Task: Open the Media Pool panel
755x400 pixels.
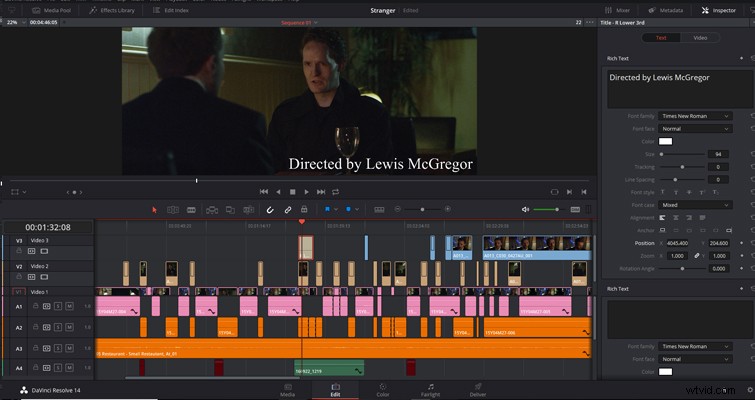Action: pyautogui.click(x=52, y=10)
